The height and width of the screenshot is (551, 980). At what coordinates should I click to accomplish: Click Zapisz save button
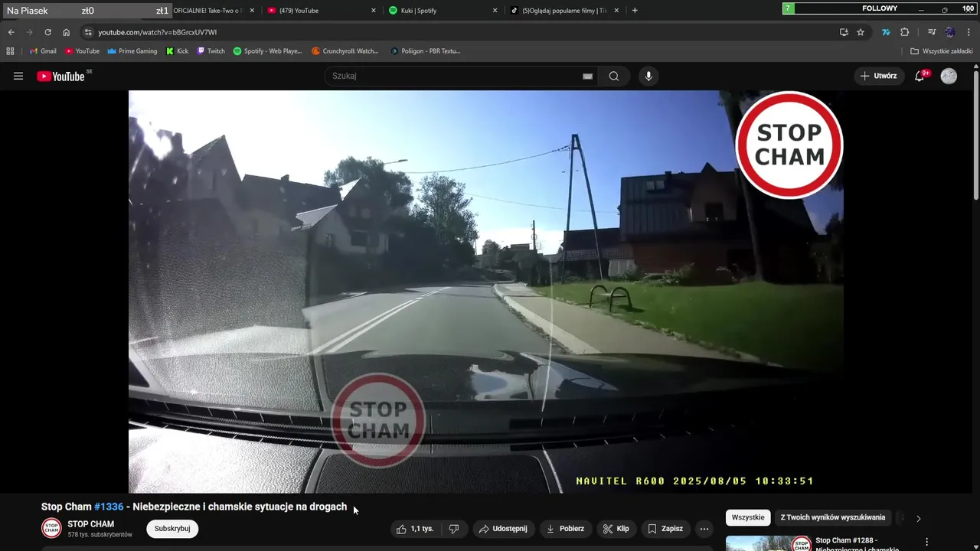tap(665, 529)
